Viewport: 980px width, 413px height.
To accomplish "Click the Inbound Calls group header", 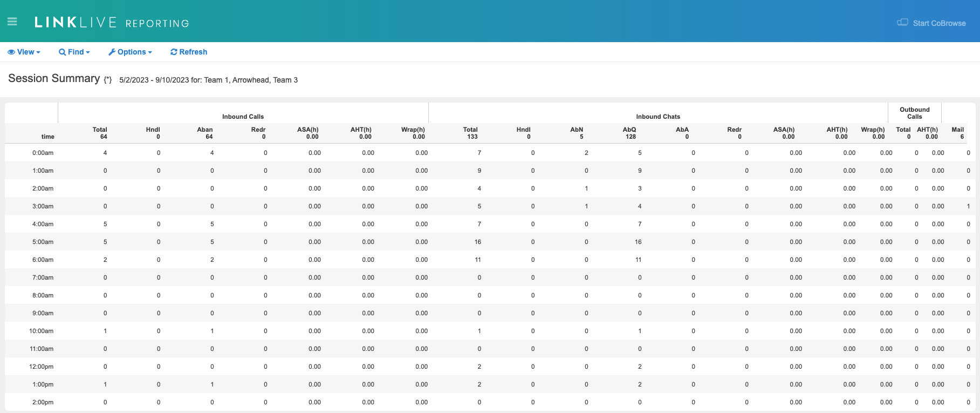I will (x=243, y=117).
